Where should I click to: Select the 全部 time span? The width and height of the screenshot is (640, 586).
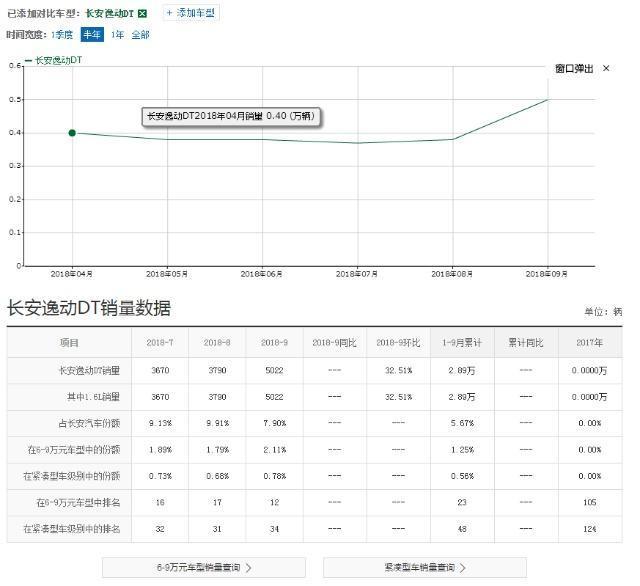[x=140, y=35]
